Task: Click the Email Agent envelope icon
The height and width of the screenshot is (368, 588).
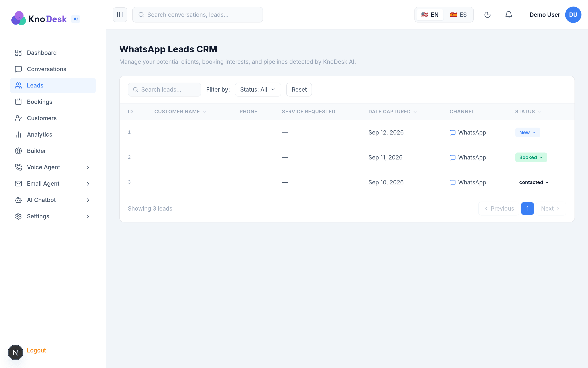Action: pyautogui.click(x=18, y=184)
